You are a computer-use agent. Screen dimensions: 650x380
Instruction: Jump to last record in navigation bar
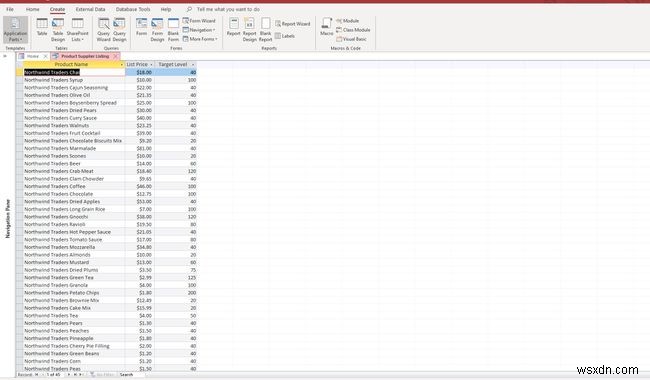[75, 375]
